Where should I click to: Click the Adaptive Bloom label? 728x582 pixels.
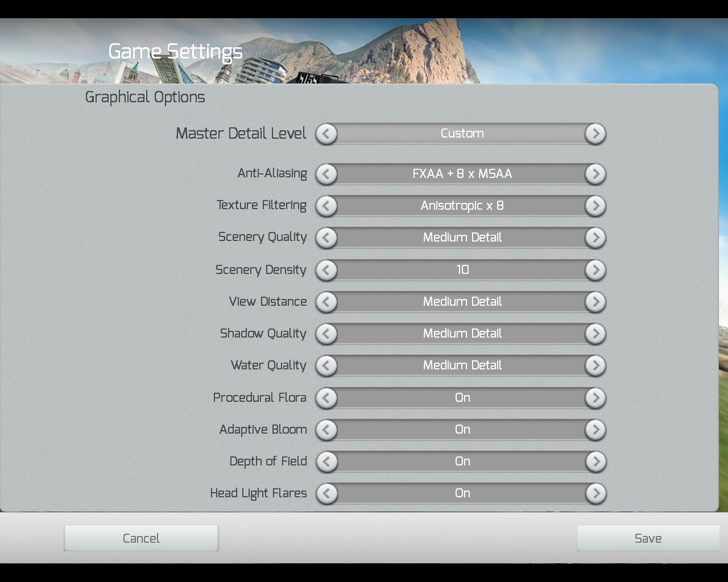click(263, 430)
